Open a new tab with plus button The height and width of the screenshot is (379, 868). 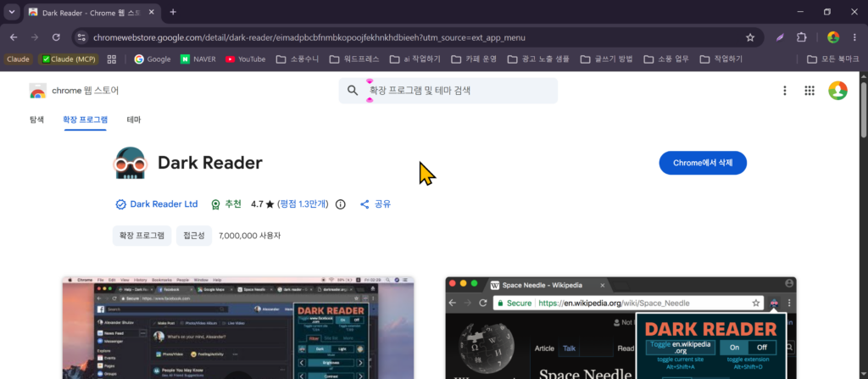[x=173, y=12]
